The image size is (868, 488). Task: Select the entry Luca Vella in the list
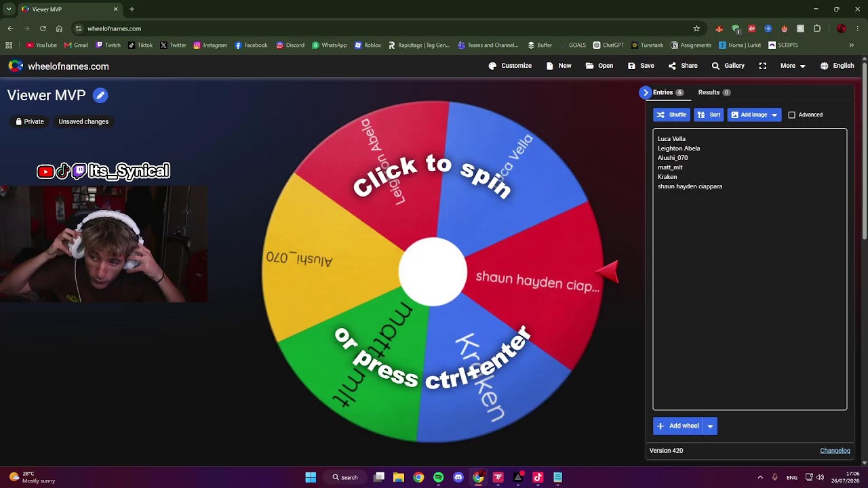[x=671, y=139]
